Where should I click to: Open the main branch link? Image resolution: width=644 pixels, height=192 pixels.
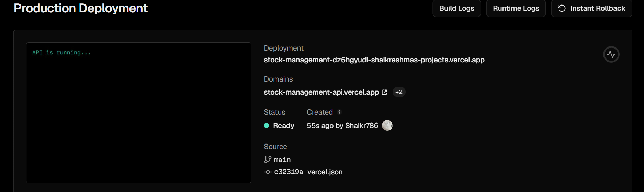pos(282,160)
